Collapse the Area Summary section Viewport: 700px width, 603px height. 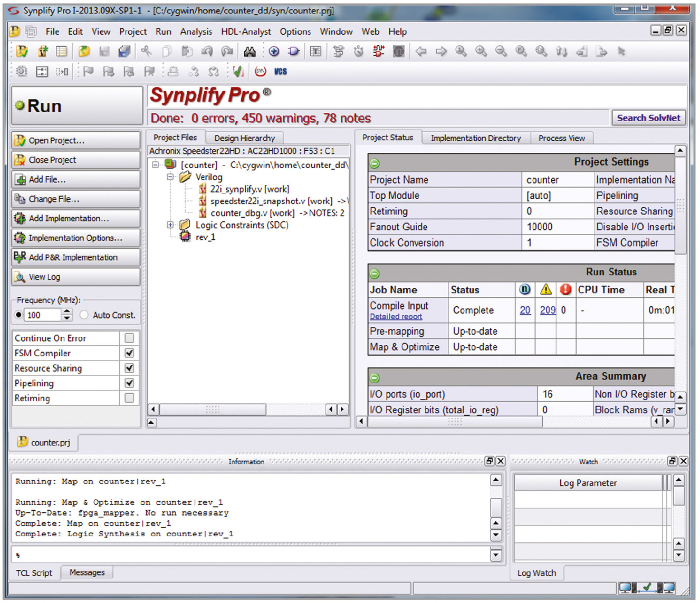pyautogui.click(x=375, y=378)
